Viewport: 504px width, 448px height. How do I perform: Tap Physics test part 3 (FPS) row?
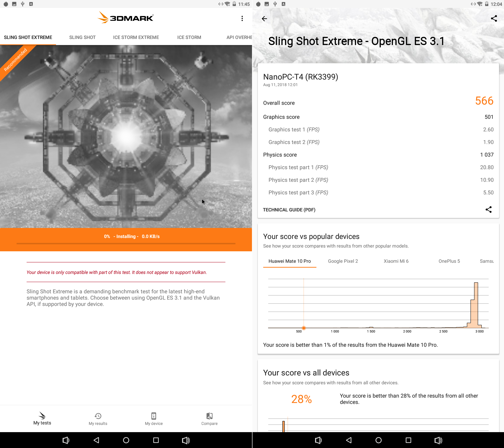(x=378, y=192)
